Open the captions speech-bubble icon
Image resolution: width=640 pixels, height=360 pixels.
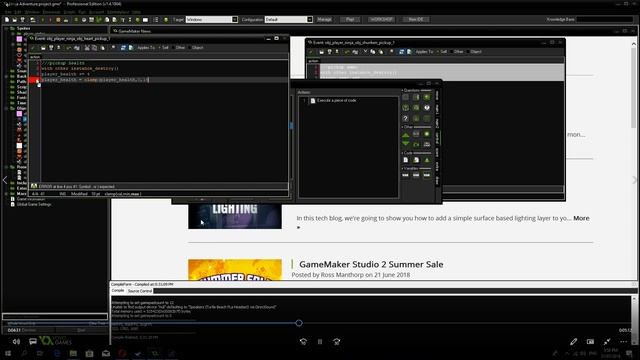click(33, 341)
